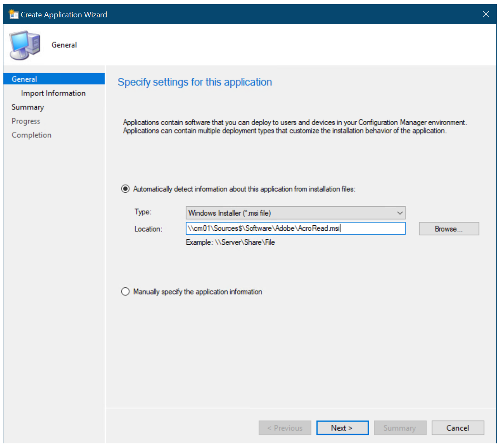Click the computer graphic beside the General header
Screen dimensions: 501x448
click(x=24, y=44)
